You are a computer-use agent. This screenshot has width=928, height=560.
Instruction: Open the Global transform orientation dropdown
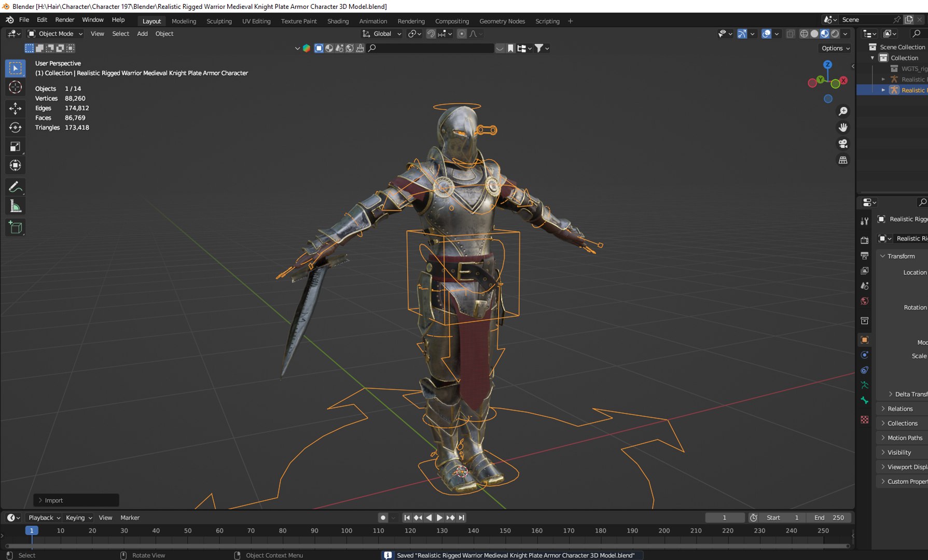(x=382, y=34)
